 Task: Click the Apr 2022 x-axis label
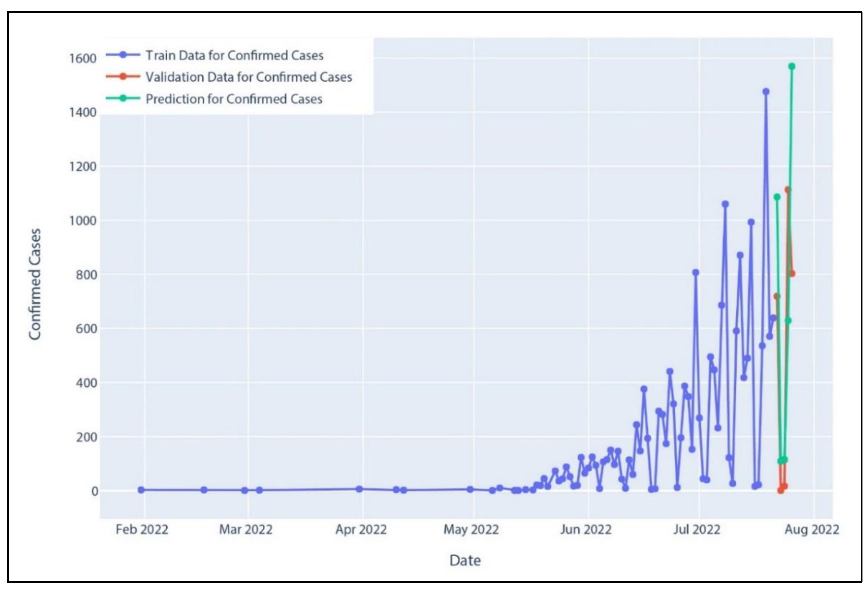[x=361, y=529]
